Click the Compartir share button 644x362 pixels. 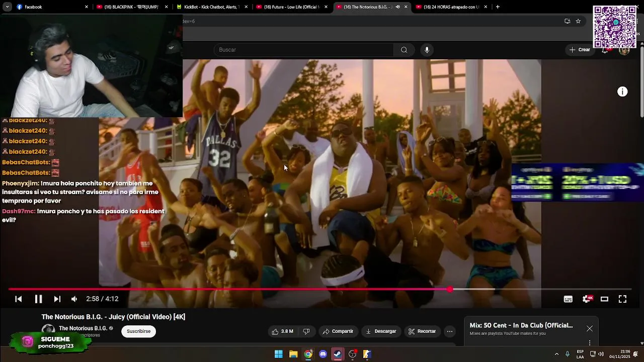click(338, 331)
